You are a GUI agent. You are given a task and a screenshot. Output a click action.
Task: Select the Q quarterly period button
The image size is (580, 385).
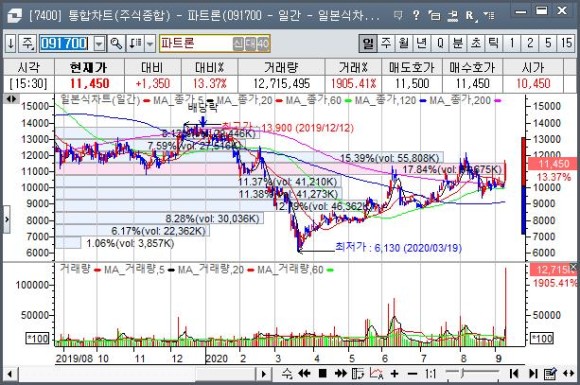440,43
